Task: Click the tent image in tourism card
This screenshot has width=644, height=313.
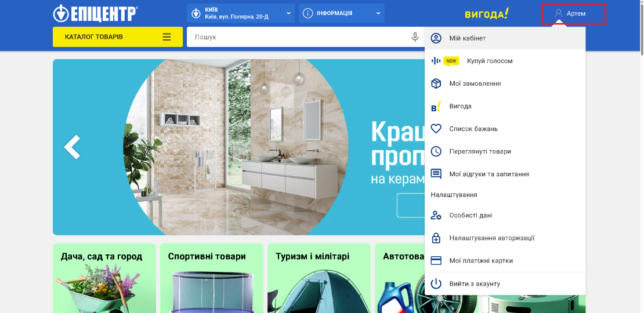Action: point(319,291)
